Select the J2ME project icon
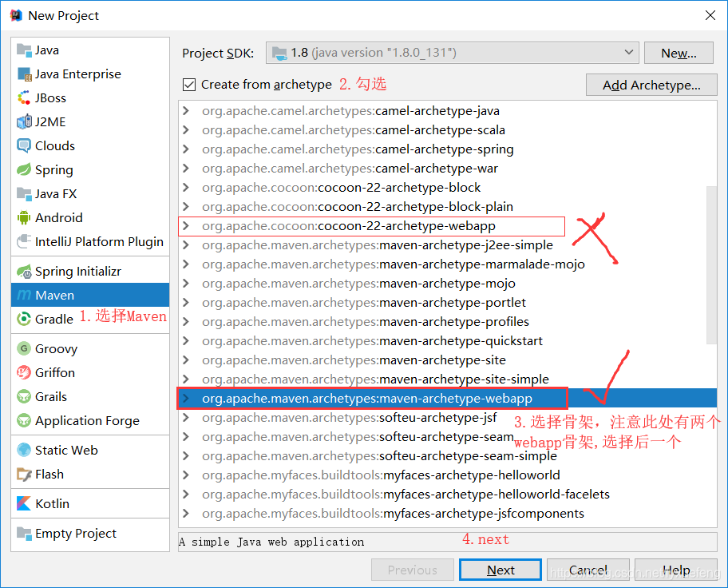728x588 pixels. tap(24, 122)
